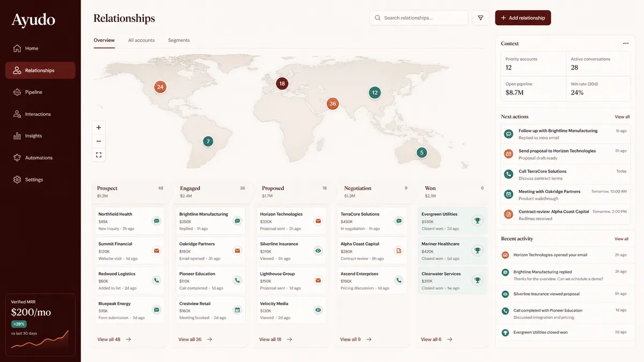Click the calendar icon beside Meeting with Oakridge Partners
The height and width of the screenshot is (362, 644).
pyautogui.click(x=508, y=194)
